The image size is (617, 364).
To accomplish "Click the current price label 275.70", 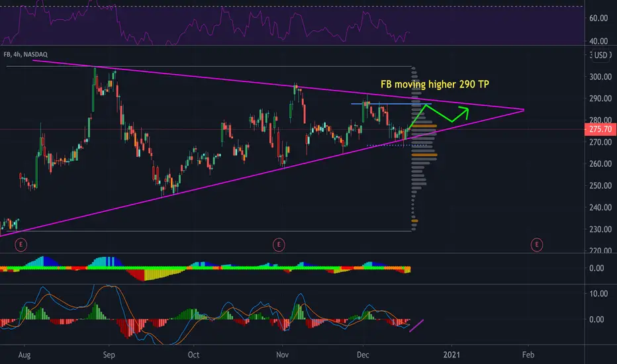I will [600, 129].
